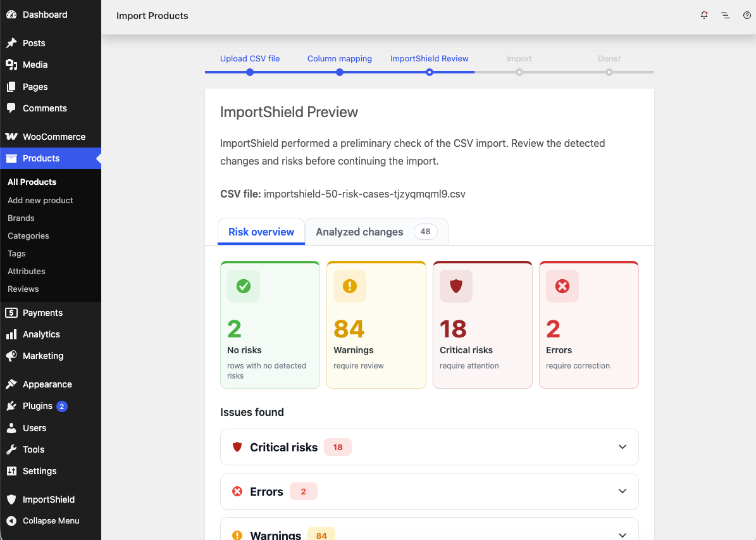Click the CSV file name text
This screenshot has width=756, height=540.
coord(364,194)
